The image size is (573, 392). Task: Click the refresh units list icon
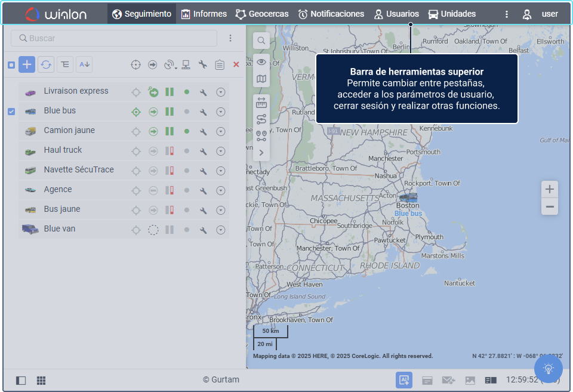pyautogui.click(x=46, y=64)
